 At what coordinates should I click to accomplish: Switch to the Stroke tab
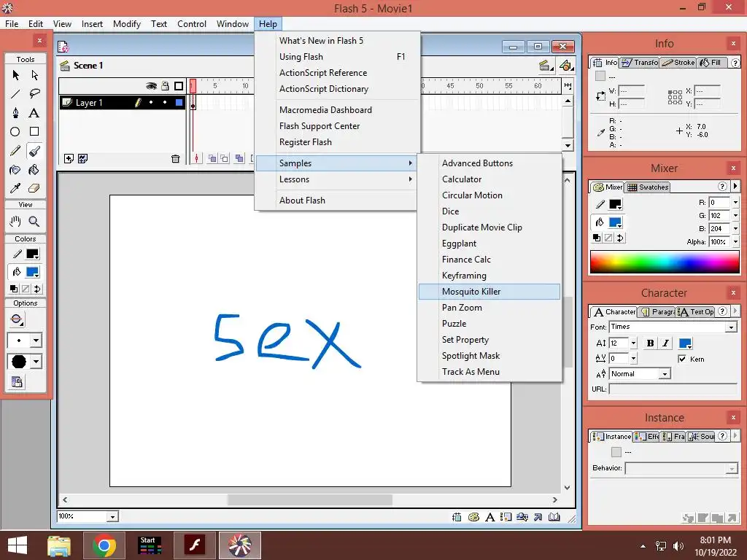(x=678, y=63)
